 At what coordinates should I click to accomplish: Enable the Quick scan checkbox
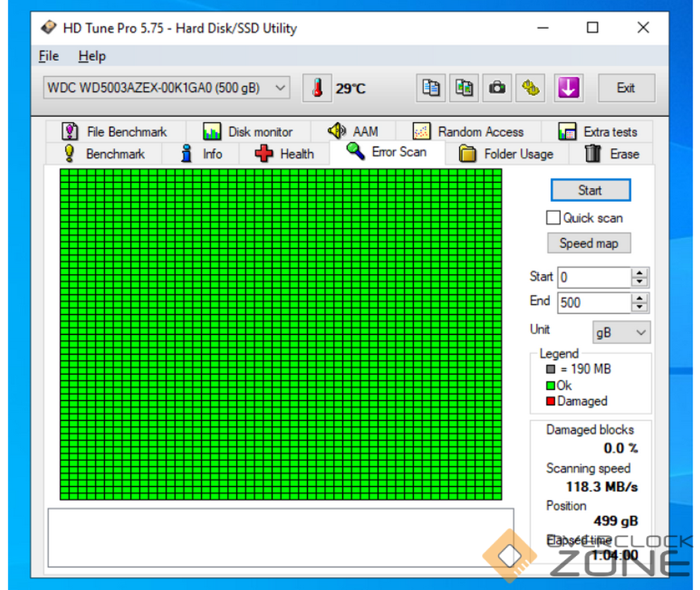[553, 218]
